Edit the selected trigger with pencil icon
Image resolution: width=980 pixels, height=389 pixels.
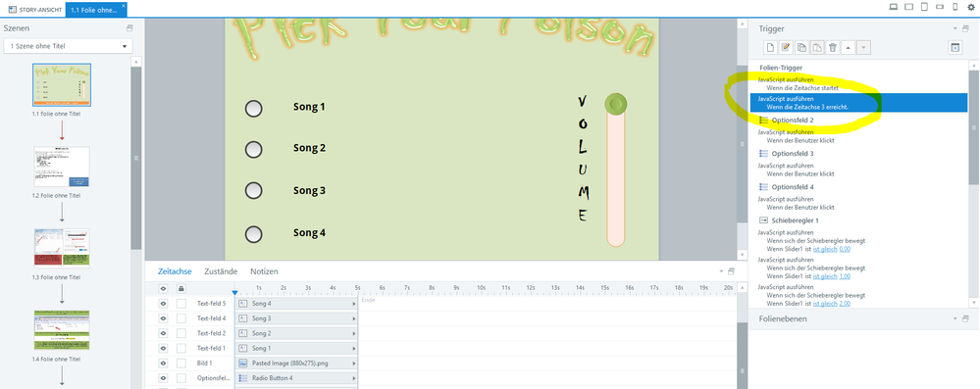(x=786, y=47)
